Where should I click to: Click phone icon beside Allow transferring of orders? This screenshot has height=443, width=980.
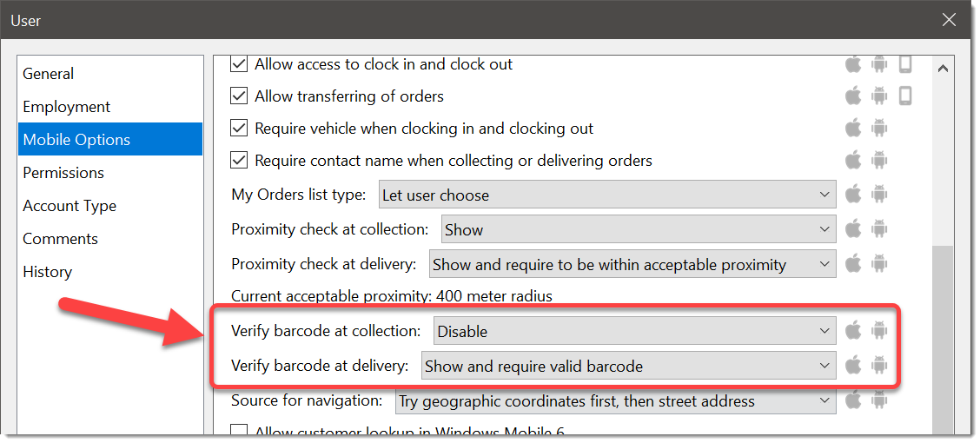[x=905, y=96]
